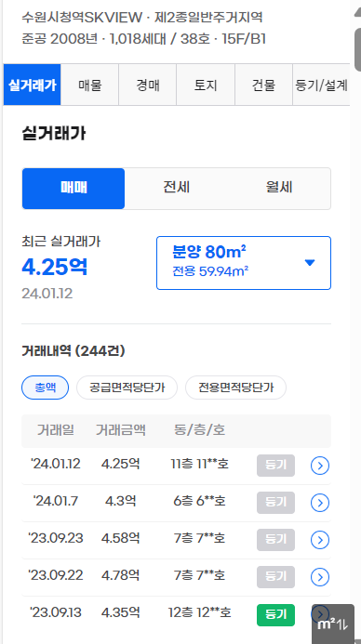361x644 pixels.
Task: Switch to 월세 transaction type
Action: [x=279, y=189]
